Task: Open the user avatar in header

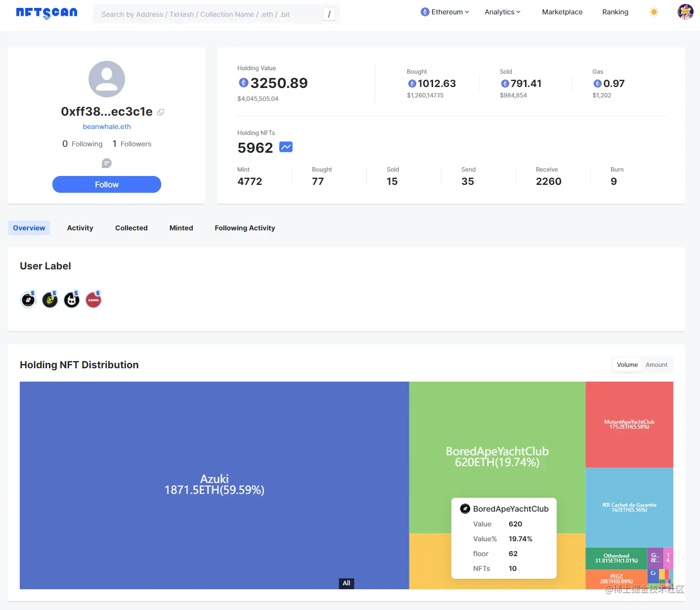Action: click(685, 12)
